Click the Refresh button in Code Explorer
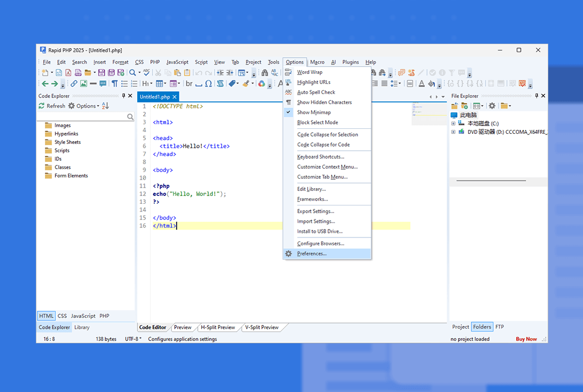The image size is (583, 392). click(x=52, y=106)
